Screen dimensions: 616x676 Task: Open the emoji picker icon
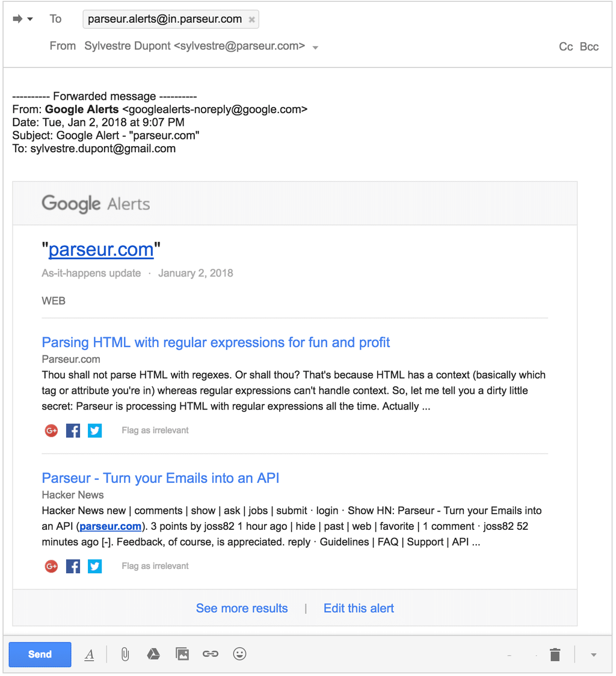(239, 654)
